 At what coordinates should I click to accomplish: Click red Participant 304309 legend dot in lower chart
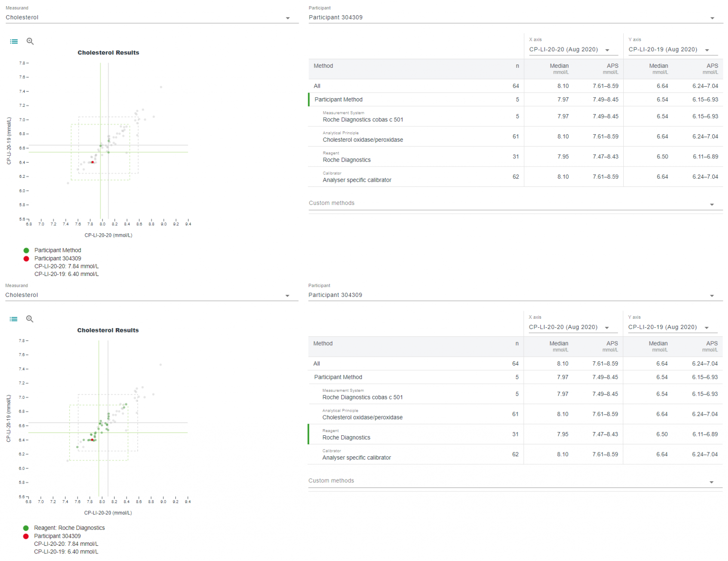(x=26, y=536)
